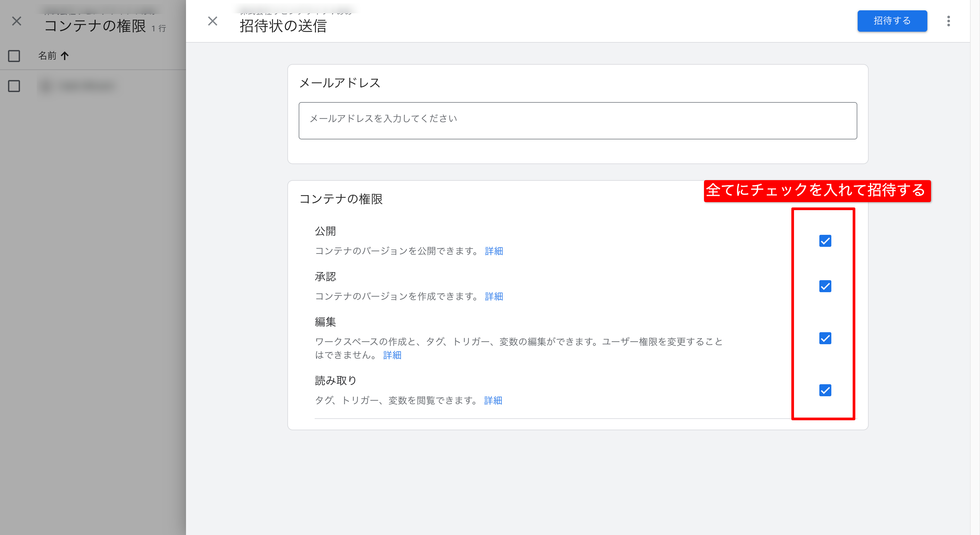
Task: Click the 名前 sort arrow
Action: pyautogui.click(x=65, y=56)
